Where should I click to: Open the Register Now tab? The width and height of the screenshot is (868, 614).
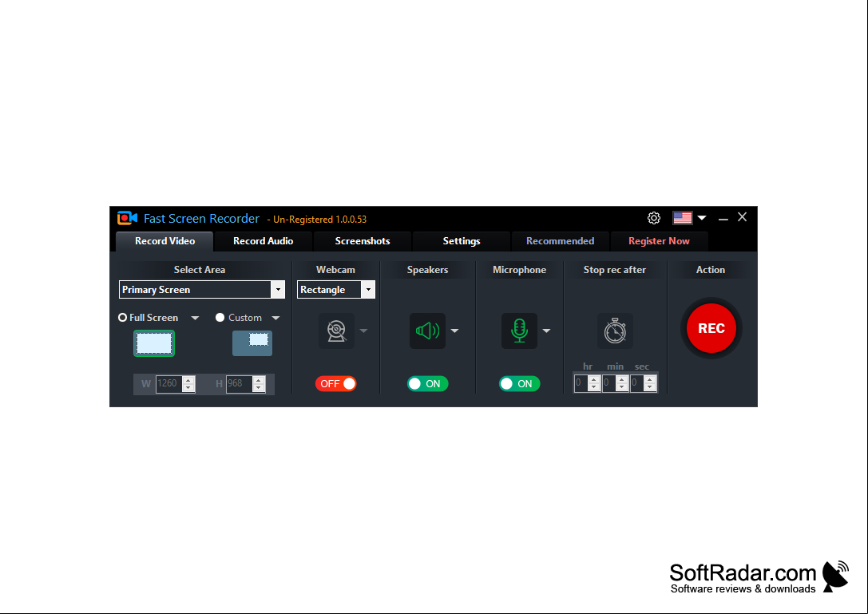[x=659, y=241]
